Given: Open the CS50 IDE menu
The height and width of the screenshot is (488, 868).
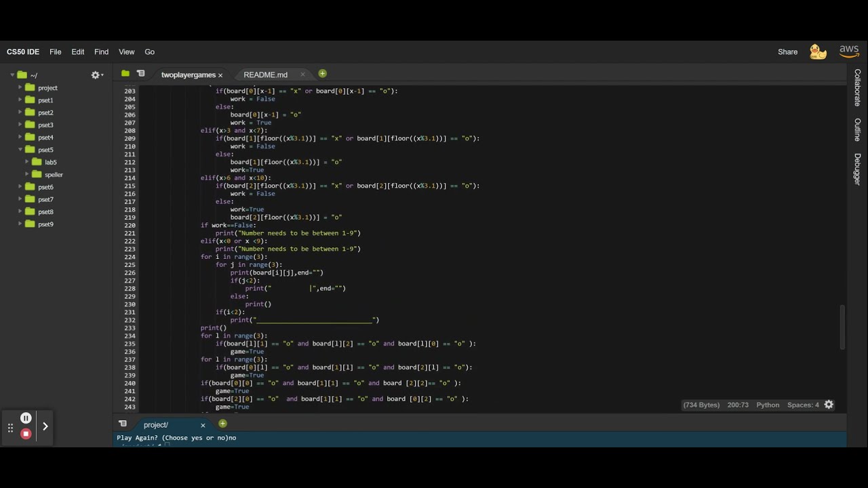Looking at the screenshot, I should click(23, 52).
